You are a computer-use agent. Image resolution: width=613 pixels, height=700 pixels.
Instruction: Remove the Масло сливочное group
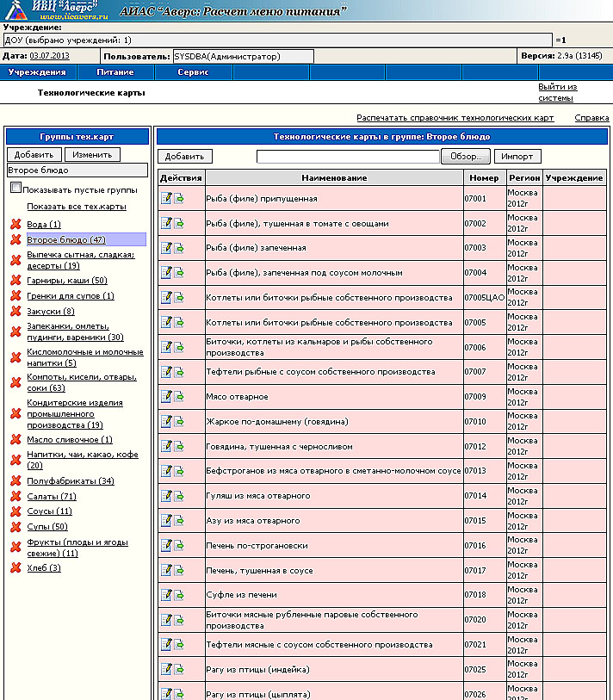(15, 440)
